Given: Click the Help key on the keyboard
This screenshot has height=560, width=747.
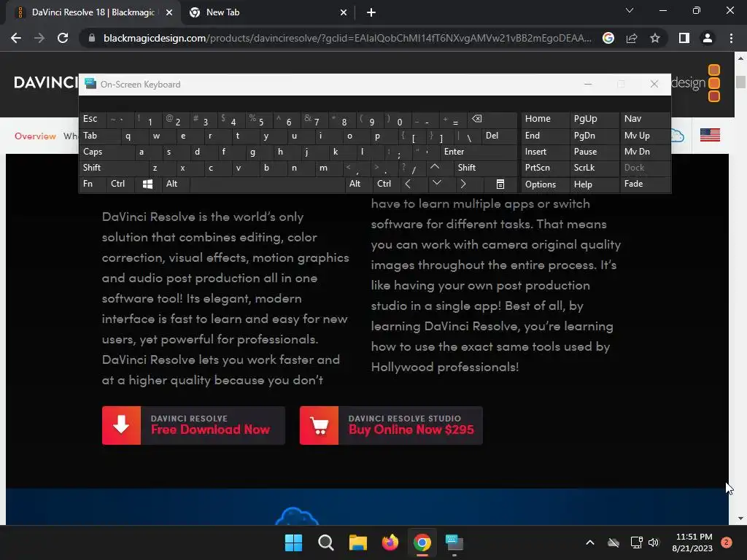Looking at the screenshot, I should 594,184.
